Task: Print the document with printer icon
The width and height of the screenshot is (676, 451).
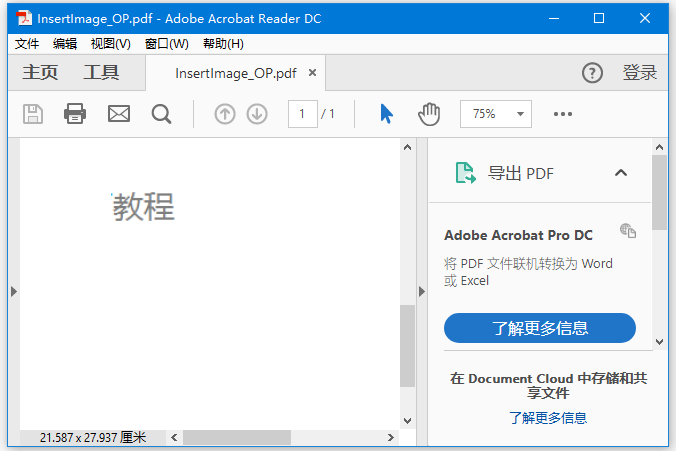Action: [75, 114]
